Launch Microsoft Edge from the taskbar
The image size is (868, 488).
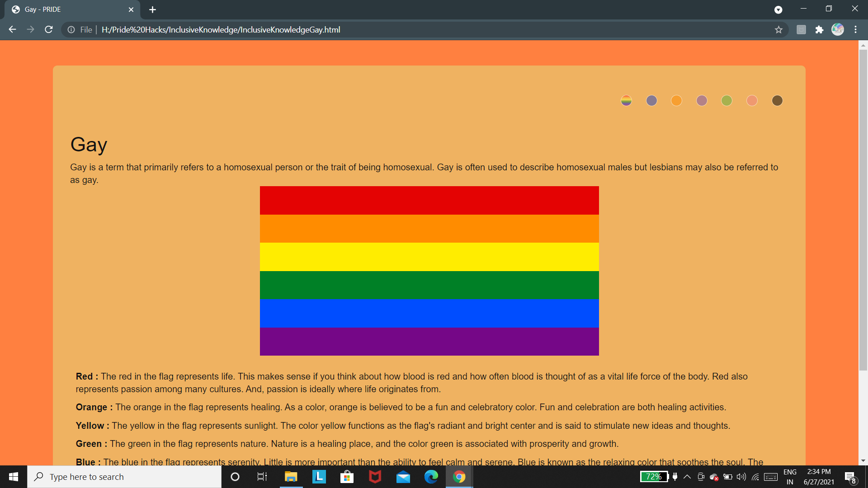click(431, 477)
